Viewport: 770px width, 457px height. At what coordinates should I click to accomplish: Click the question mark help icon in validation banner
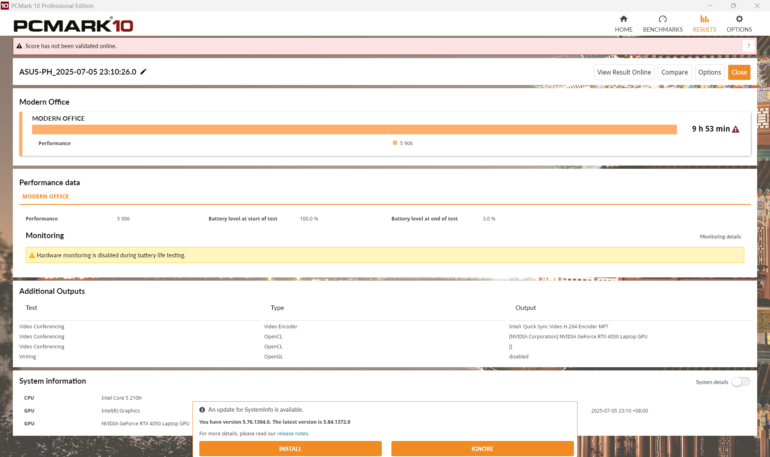pos(748,46)
